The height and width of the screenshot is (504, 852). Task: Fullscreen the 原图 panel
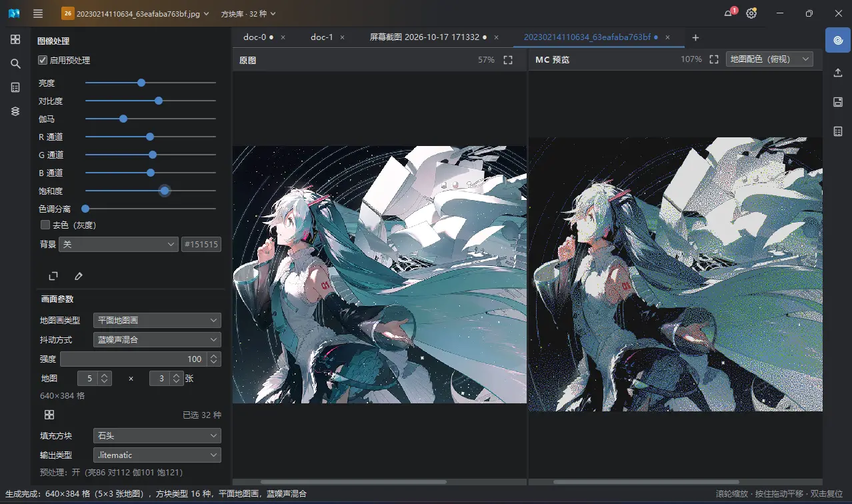pos(508,60)
